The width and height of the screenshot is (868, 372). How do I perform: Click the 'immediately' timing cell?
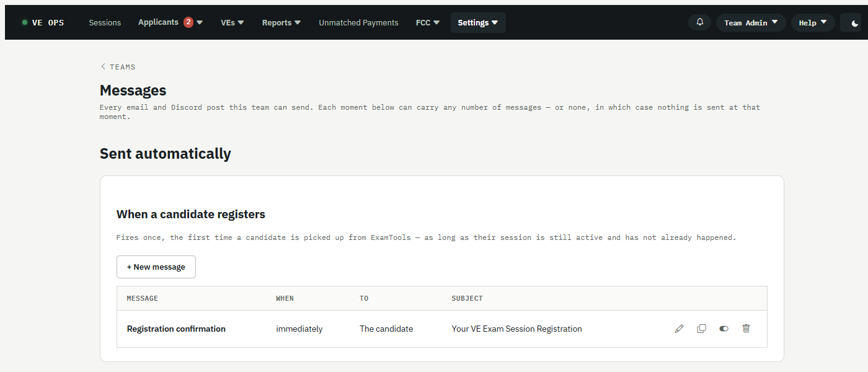299,329
